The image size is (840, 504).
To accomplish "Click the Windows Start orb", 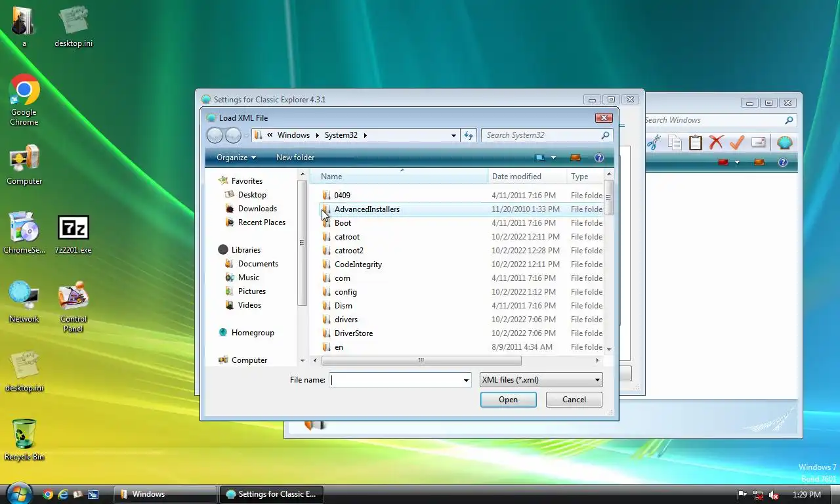I will click(x=18, y=493).
